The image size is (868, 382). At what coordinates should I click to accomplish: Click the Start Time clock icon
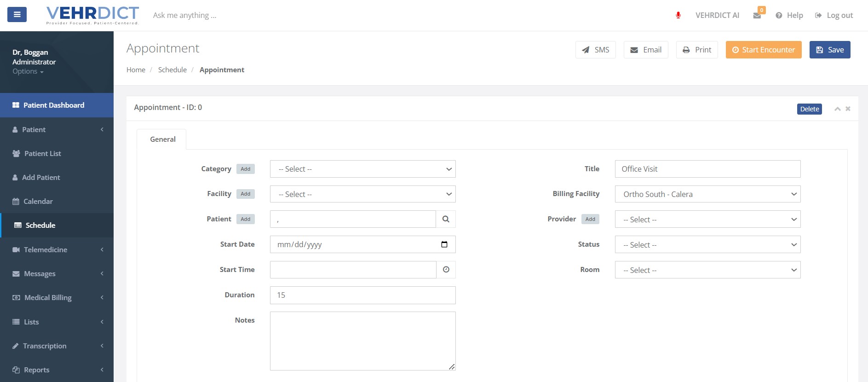coord(446,270)
